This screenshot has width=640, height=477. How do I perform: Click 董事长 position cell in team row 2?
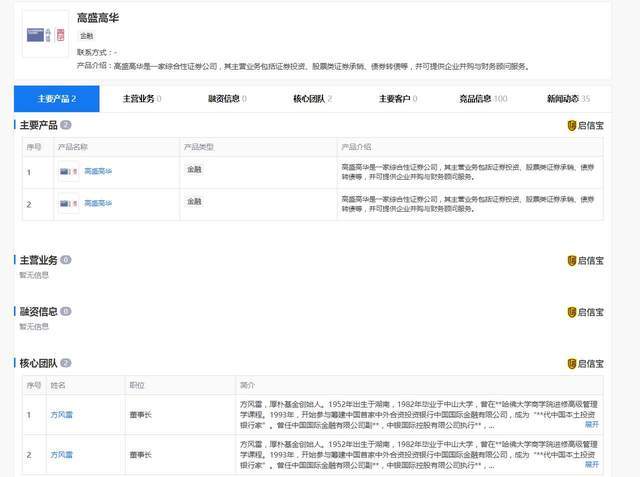pyautogui.click(x=141, y=455)
